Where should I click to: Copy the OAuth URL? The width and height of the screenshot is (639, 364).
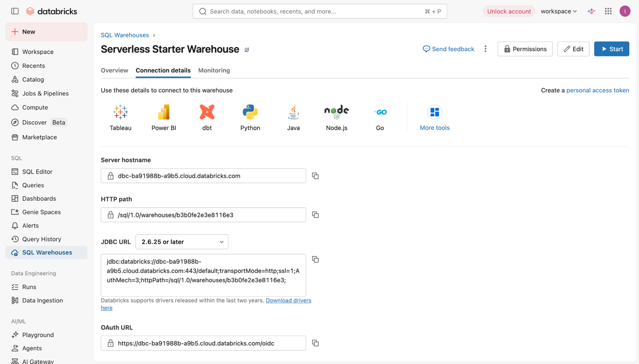(315, 343)
